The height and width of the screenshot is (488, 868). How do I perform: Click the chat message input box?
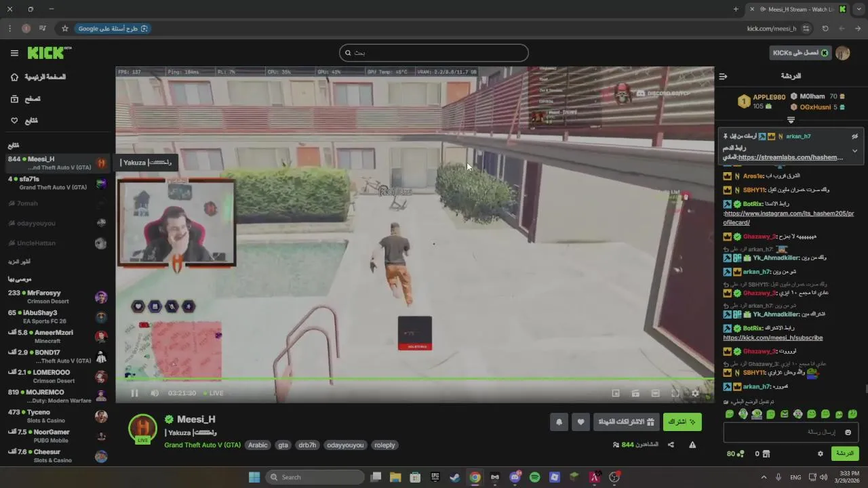pyautogui.click(x=790, y=432)
